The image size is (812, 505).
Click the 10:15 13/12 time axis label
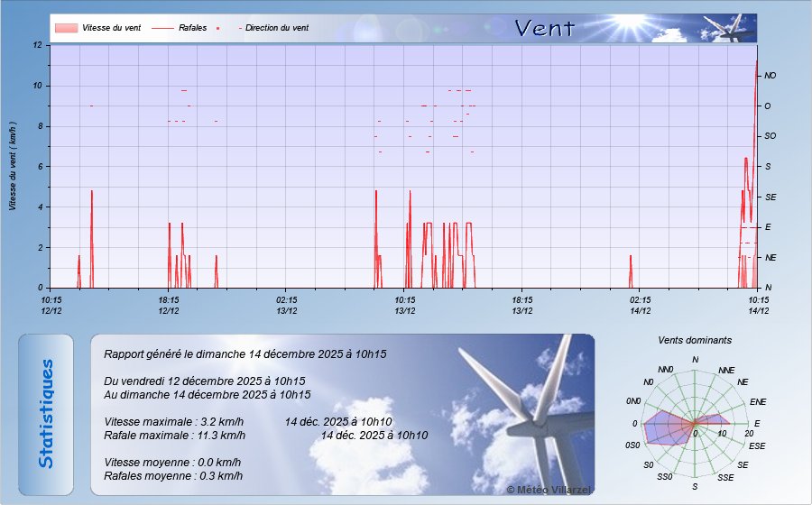click(404, 305)
